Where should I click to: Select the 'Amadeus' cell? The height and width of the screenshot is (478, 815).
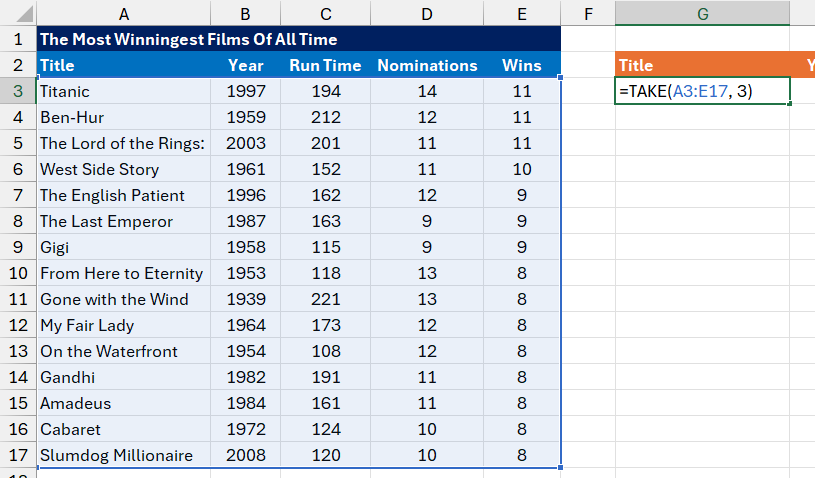pyautogui.click(x=124, y=403)
